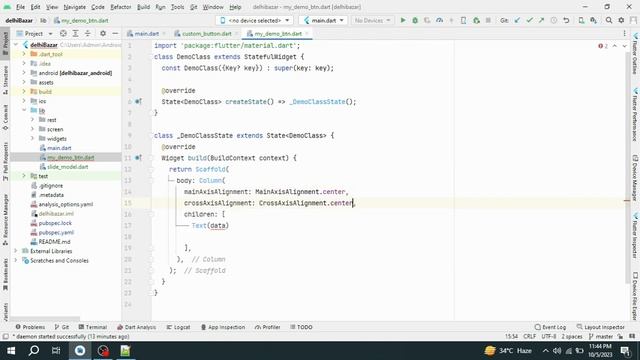Open editor tabs more options menu

coord(624,33)
